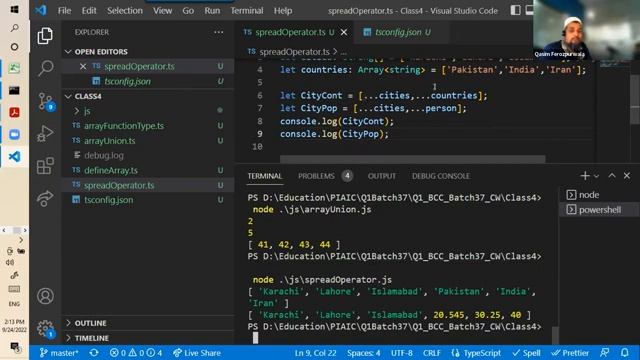Open the File menu
The height and width of the screenshot is (360, 640).
pos(64,11)
